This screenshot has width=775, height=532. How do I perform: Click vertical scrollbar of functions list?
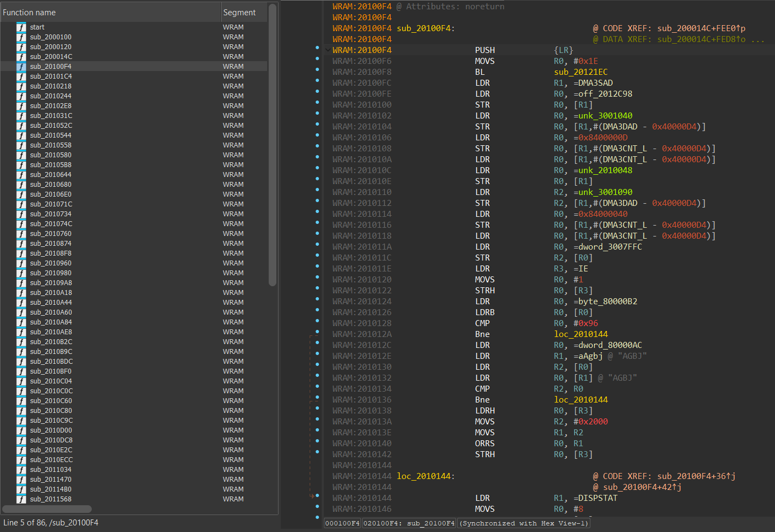(273, 145)
